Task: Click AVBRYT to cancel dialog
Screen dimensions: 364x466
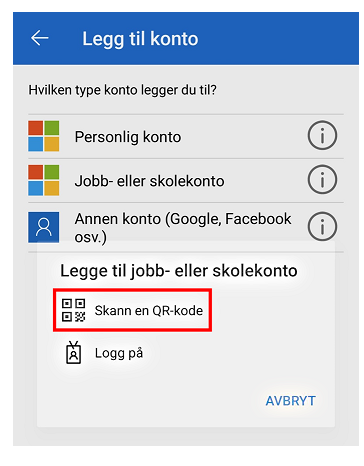Action: click(x=290, y=401)
